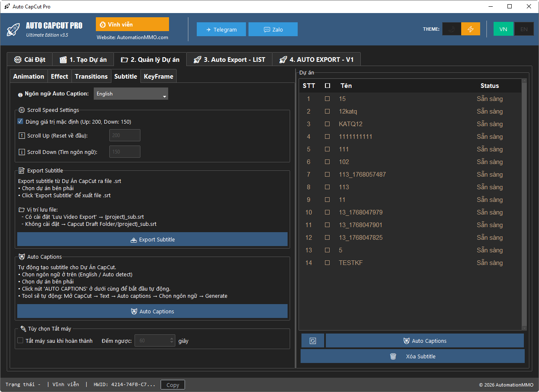The image size is (539, 392).
Task: Switch to 1. Tạo Dự án tab
Action: (x=83, y=60)
